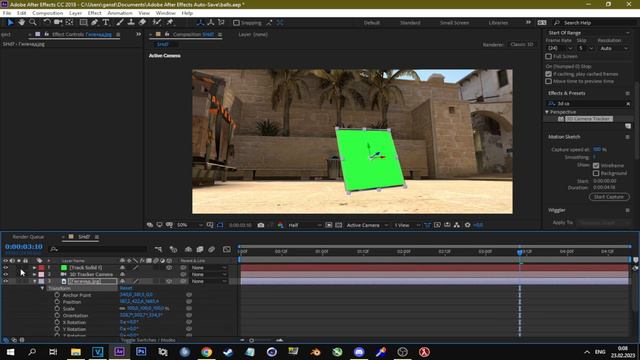The image size is (640, 360).
Task: Select the Unified Camera tool
Action: [58, 22]
